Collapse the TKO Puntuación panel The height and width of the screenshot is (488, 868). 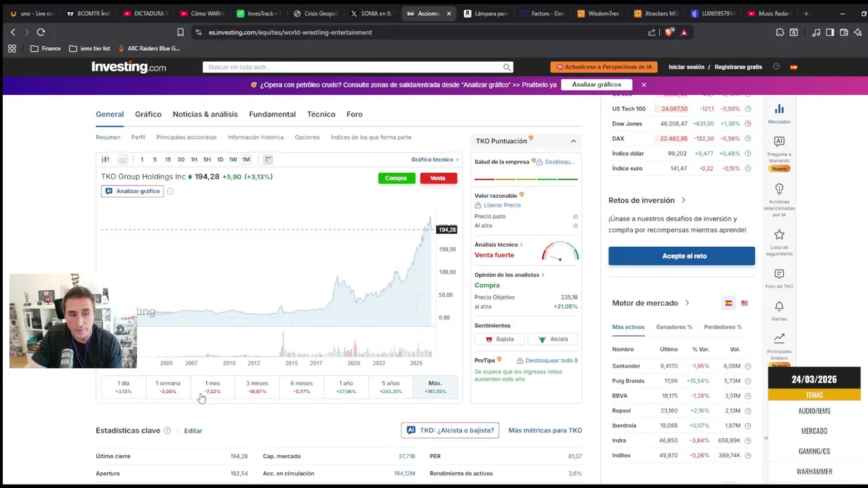tap(573, 141)
